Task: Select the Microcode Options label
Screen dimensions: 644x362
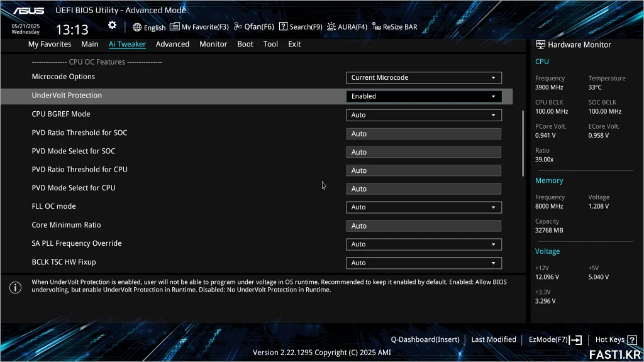Action: click(64, 77)
